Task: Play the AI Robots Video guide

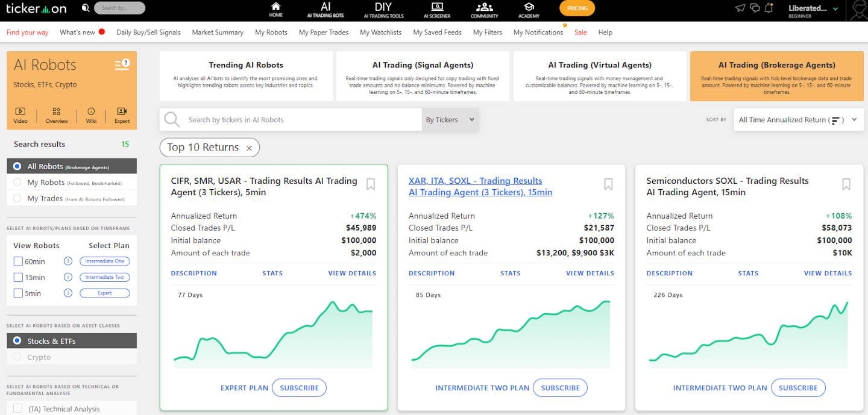Action: pos(20,115)
